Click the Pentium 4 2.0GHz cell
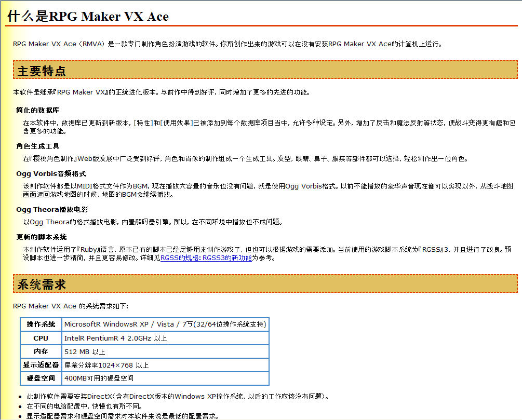 (x=165, y=338)
